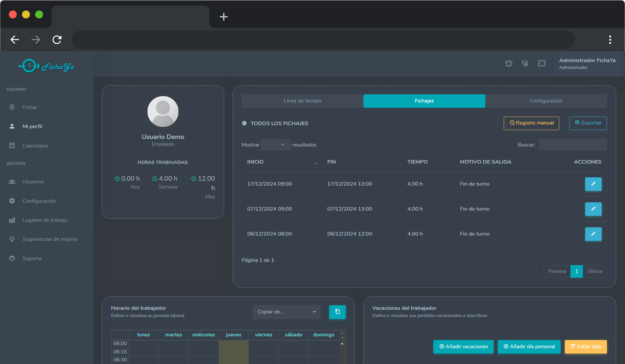
Task: Open Sugerencias de mejora page
Action: click(50, 239)
